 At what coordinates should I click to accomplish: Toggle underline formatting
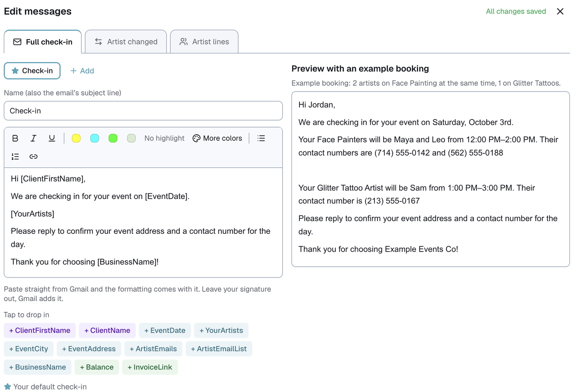52,138
